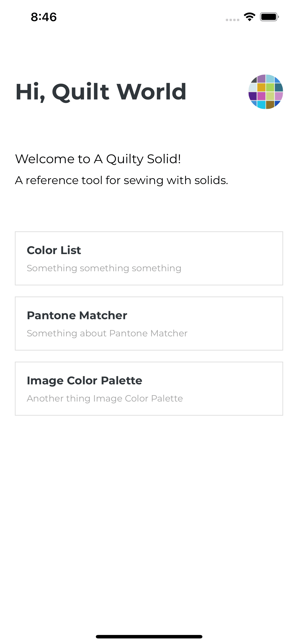
Task: Click "Something something something" subtitle
Action: (104, 268)
